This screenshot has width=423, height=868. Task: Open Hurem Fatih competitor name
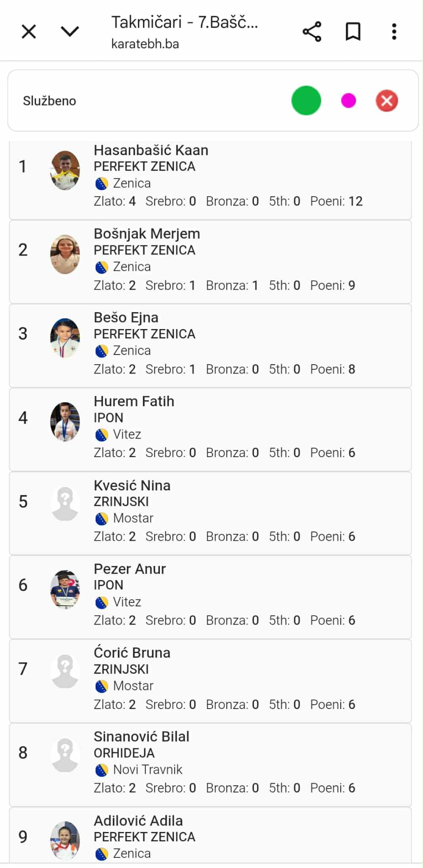134,401
